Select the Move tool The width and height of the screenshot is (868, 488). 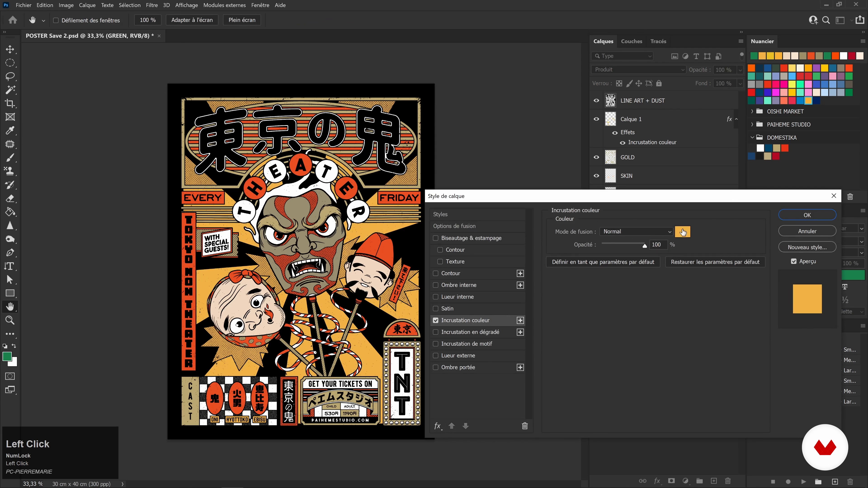[x=10, y=49]
